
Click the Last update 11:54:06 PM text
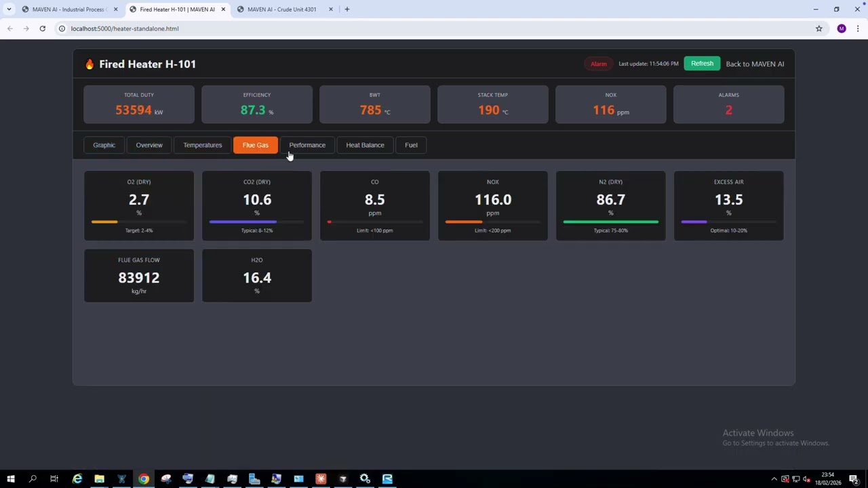coord(648,64)
